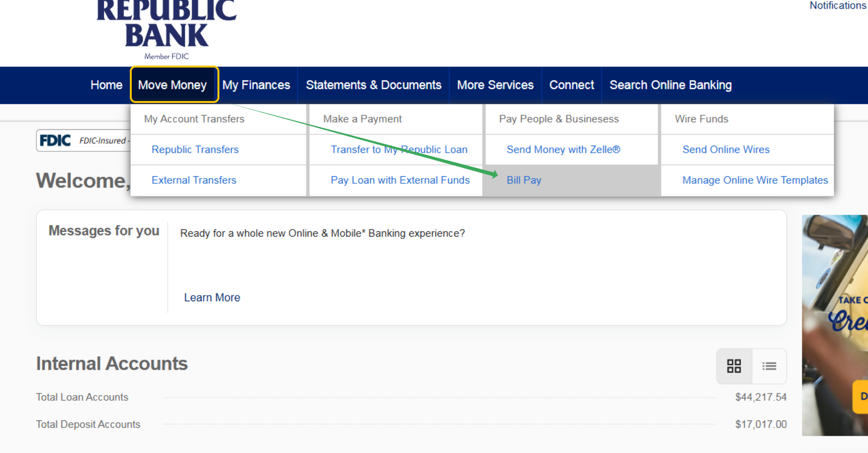Click the Make a Payment heading
The width and height of the screenshot is (868, 453).
click(x=362, y=119)
